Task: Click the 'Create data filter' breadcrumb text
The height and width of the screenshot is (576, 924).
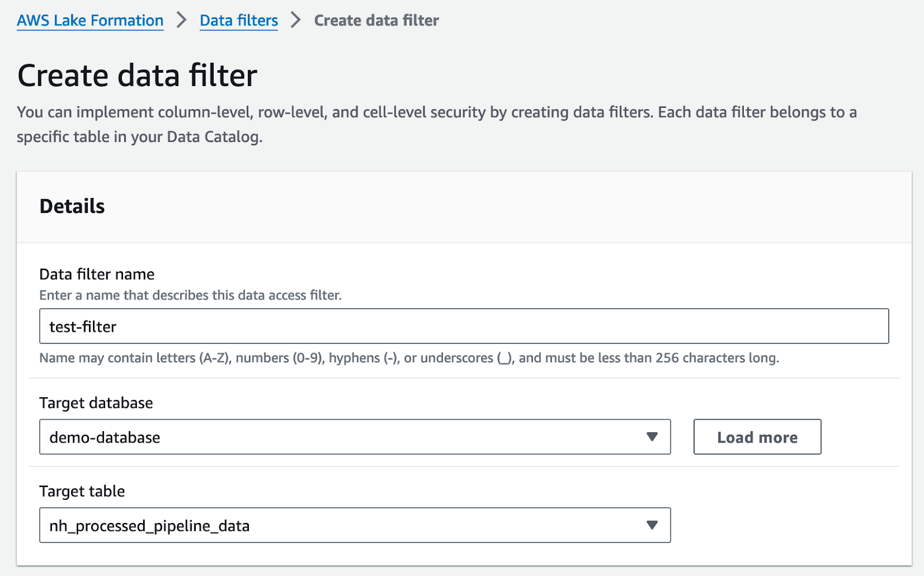Action: click(x=377, y=21)
